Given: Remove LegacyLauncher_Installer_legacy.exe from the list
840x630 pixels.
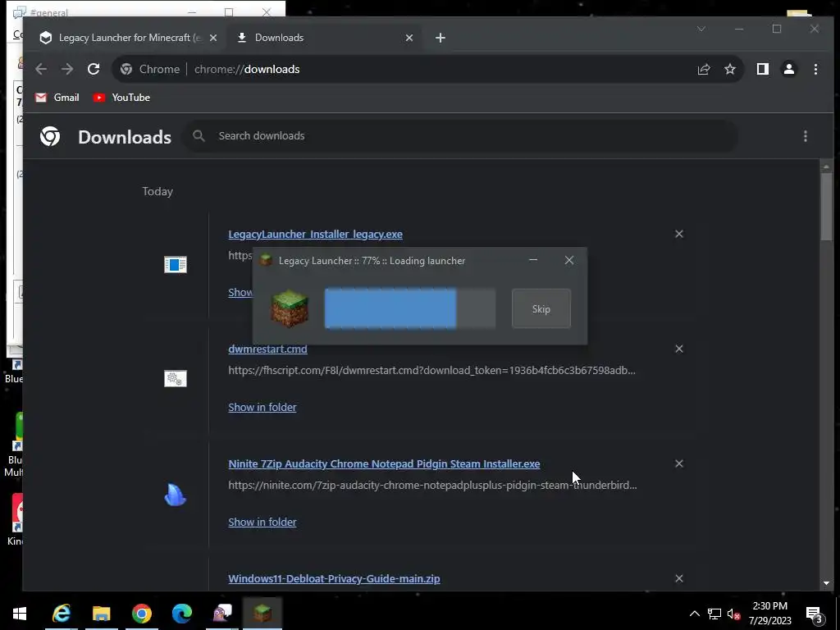Looking at the screenshot, I should coord(678,234).
